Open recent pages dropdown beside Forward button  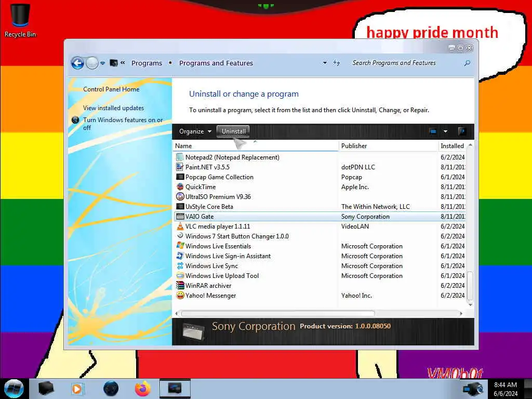[x=102, y=63]
